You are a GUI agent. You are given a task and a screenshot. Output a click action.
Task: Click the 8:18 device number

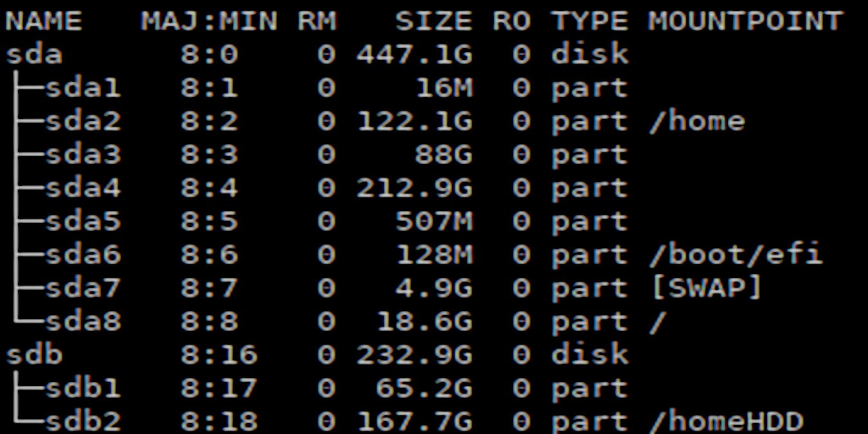tap(219, 422)
